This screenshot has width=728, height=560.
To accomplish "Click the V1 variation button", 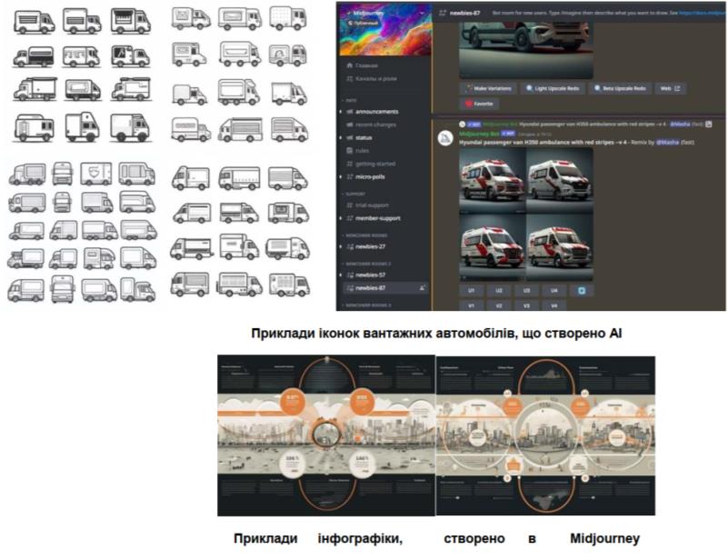I will point(471,305).
